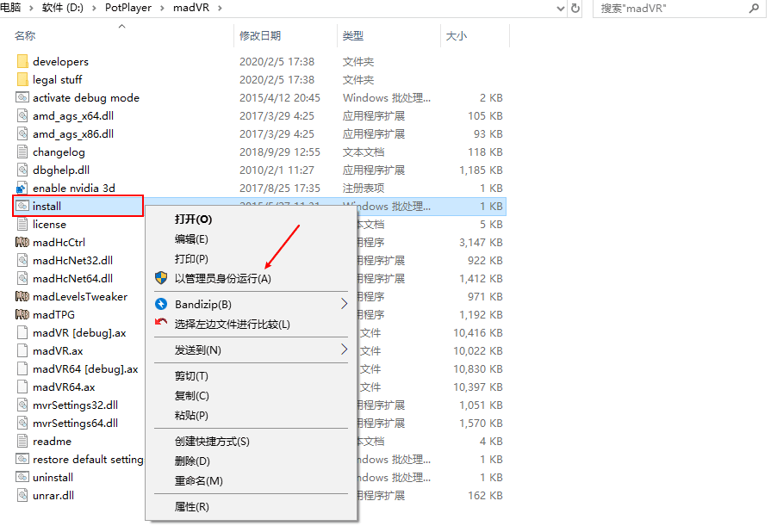Click the madVR [debug].ax file icon
Image resolution: width=777 pixels, height=532 pixels.
[22, 333]
